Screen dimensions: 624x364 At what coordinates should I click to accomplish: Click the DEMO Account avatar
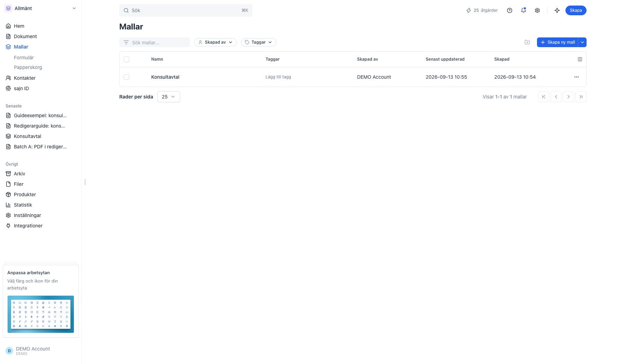point(9,351)
